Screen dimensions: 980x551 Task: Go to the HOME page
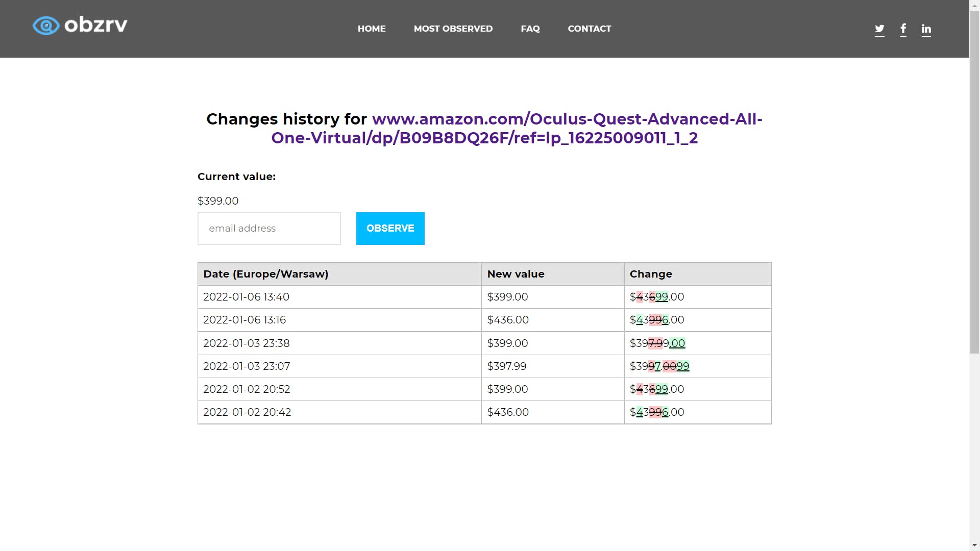(x=372, y=29)
